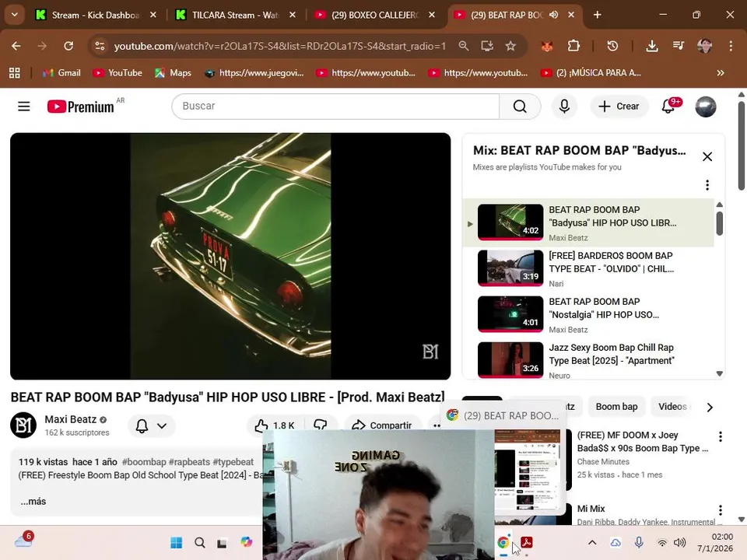Mute the BEAT RAP BOOM tab audio icon
The image size is (747, 560).
(553, 15)
